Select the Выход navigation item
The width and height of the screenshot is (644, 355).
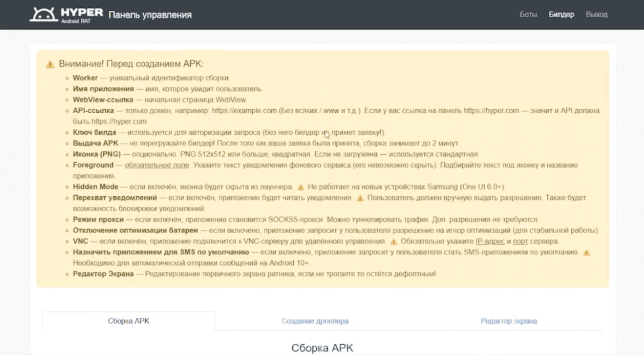coord(597,15)
